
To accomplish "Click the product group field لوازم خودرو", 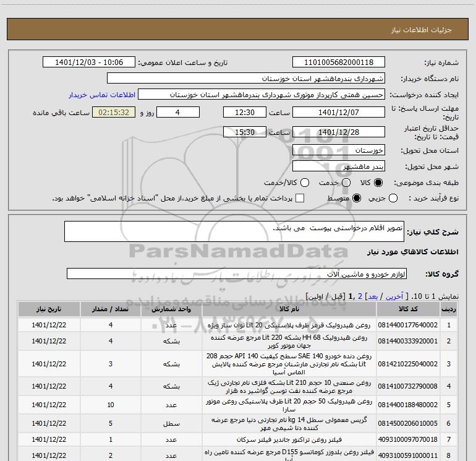I will (x=237, y=274).
